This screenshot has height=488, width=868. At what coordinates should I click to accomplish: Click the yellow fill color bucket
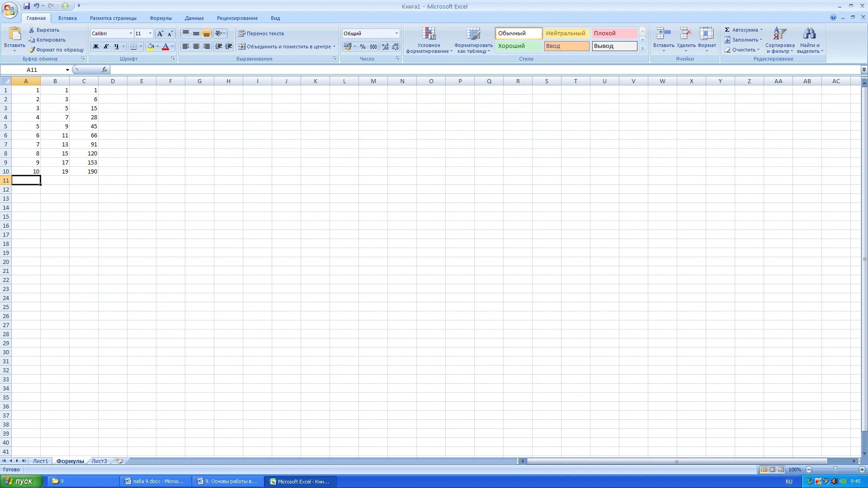click(x=151, y=47)
